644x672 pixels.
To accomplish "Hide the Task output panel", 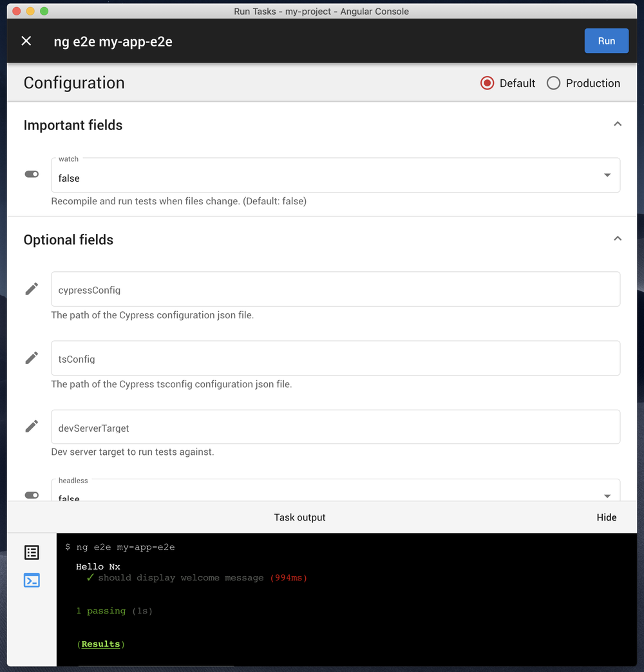I will [x=606, y=517].
